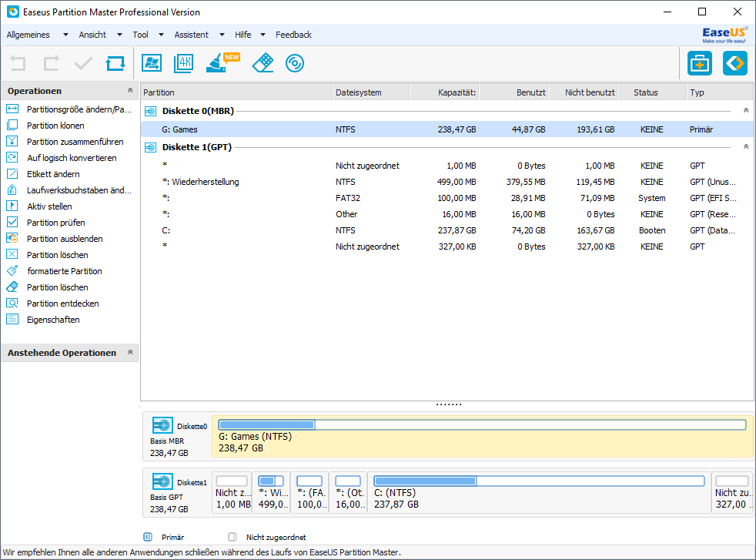Select the Nicht z... 1,00 MB block in disk map

[x=232, y=492]
